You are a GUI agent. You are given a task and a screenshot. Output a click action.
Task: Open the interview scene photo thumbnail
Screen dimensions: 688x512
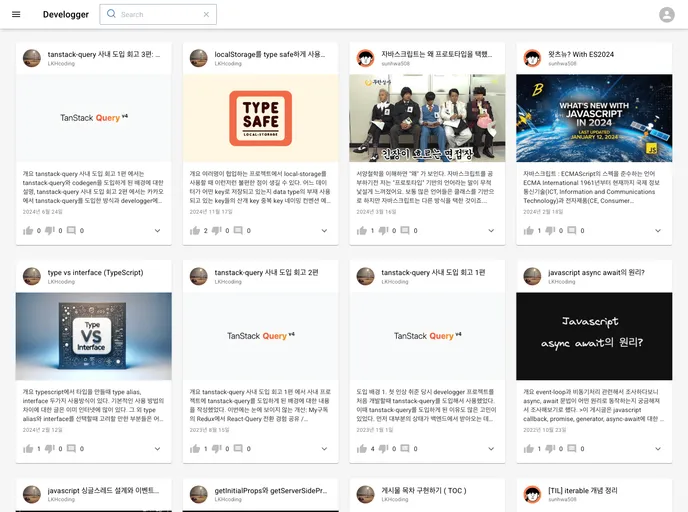point(427,118)
